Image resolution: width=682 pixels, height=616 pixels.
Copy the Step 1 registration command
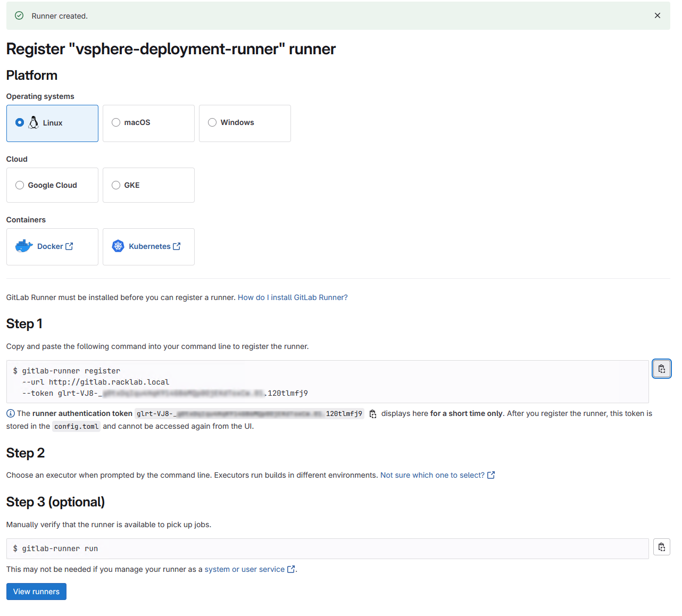[661, 368]
